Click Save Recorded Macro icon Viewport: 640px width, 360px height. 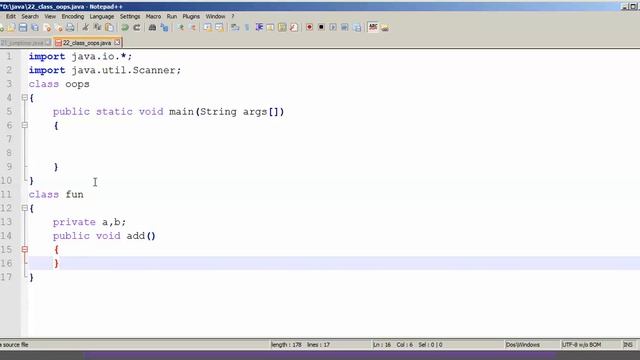[357, 27]
